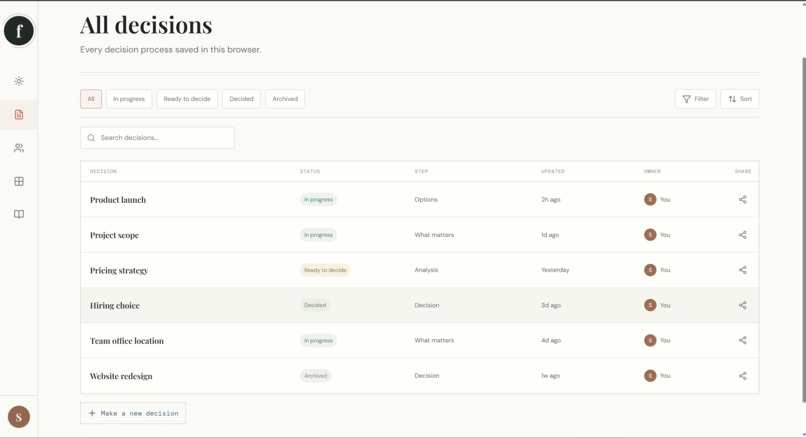Open the grid icon in sidebar
The height and width of the screenshot is (438, 806).
[x=19, y=181]
